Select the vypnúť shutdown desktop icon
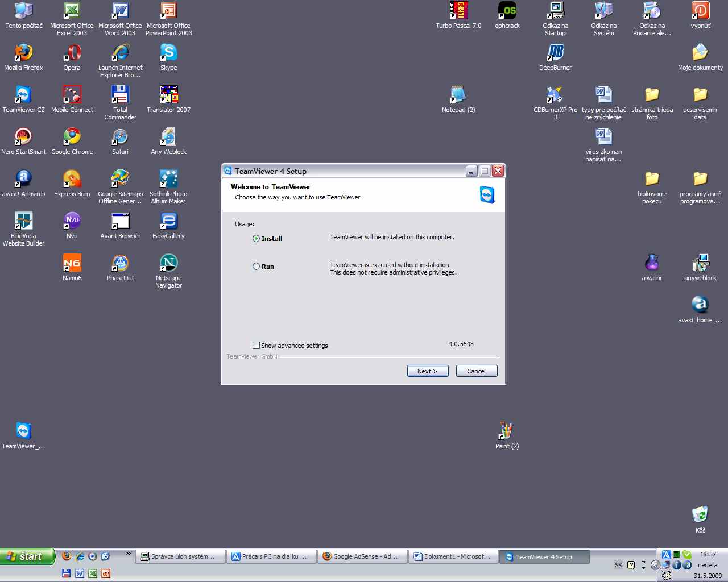Screen dimensions: 728x582 point(700,15)
